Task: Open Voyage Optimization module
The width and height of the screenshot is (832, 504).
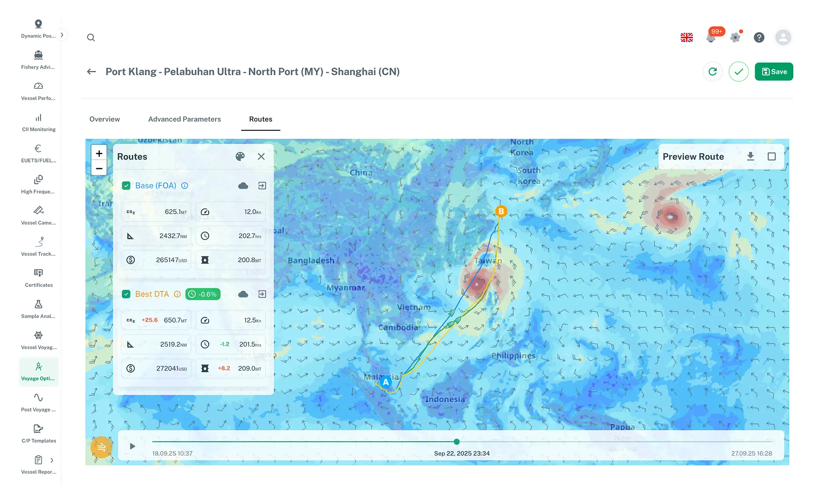Action: click(39, 372)
